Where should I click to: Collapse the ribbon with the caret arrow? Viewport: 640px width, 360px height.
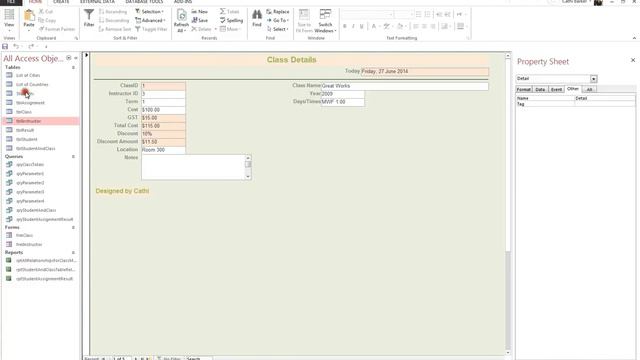[634, 38]
